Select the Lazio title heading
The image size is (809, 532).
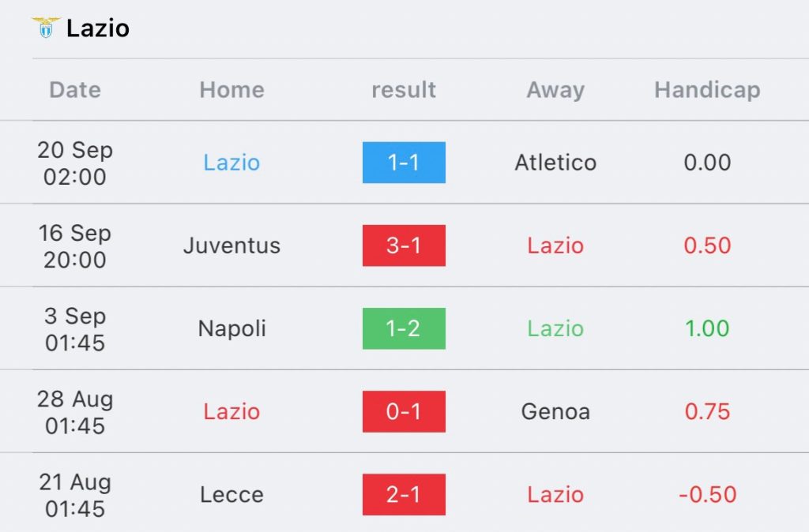[x=98, y=28]
